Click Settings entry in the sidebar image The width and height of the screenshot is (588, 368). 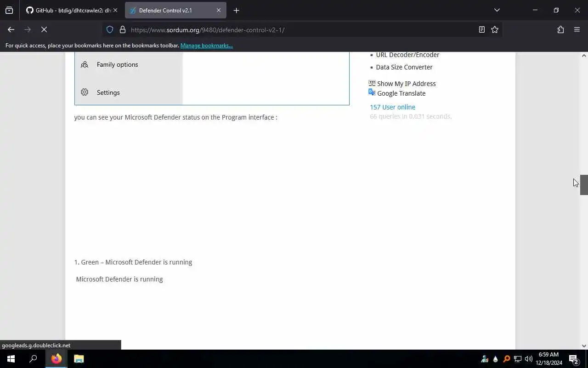(x=108, y=92)
